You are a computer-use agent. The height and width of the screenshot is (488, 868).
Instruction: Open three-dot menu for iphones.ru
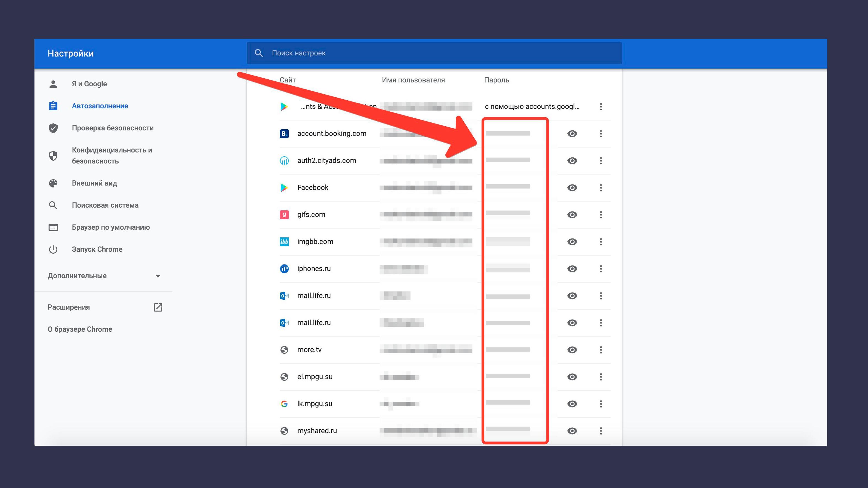coord(600,269)
